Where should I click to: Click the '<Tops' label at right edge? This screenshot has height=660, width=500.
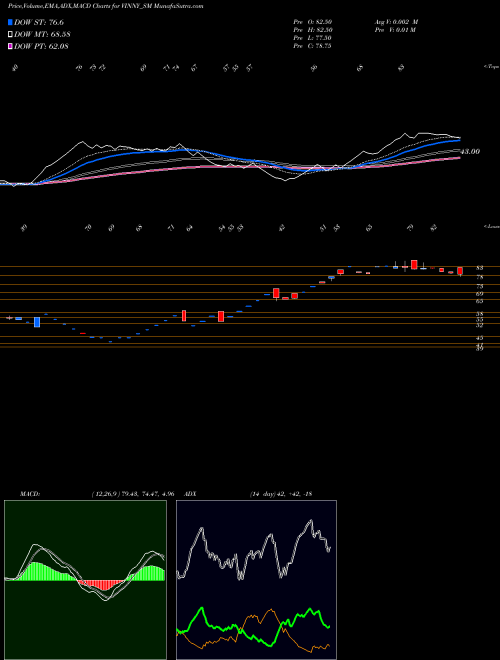click(491, 67)
